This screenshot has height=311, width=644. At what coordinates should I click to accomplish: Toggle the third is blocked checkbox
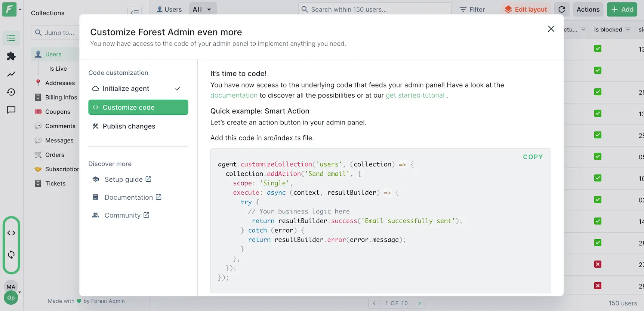point(598,92)
